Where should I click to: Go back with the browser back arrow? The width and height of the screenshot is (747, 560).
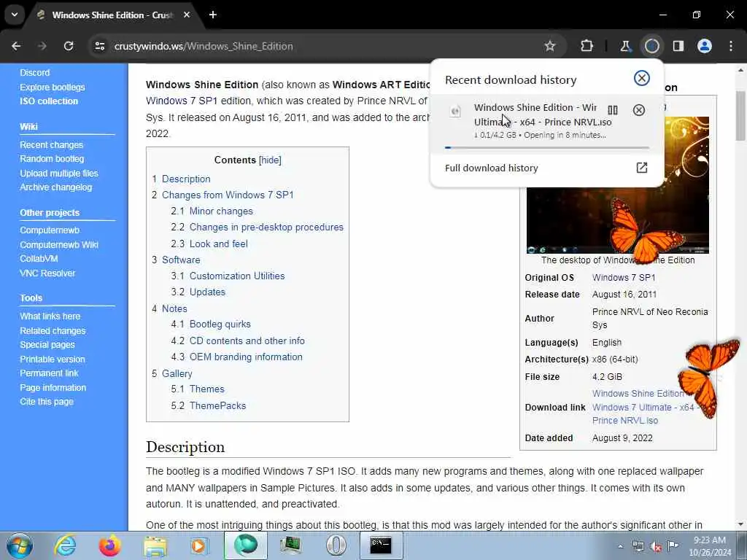click(x=16, y=46)
